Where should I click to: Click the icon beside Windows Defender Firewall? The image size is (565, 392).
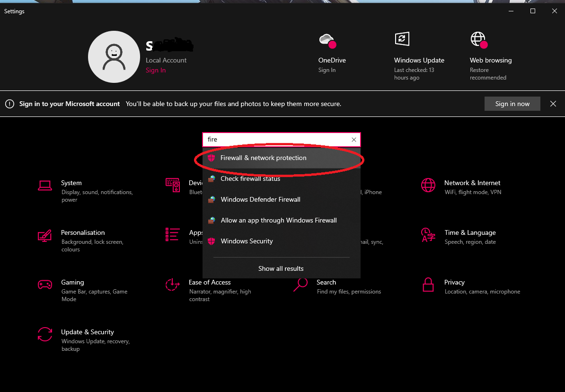click(x=212, y=199)
